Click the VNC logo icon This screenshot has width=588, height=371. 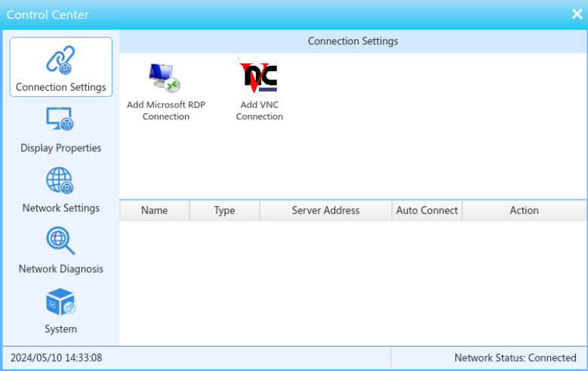click(259, 77)
